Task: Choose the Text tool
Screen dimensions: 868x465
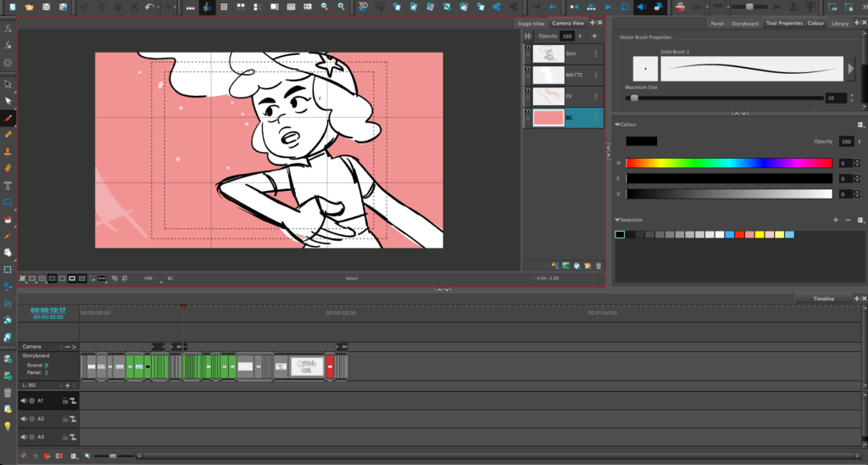Action: pyautogui.click(x=8, y=185)
